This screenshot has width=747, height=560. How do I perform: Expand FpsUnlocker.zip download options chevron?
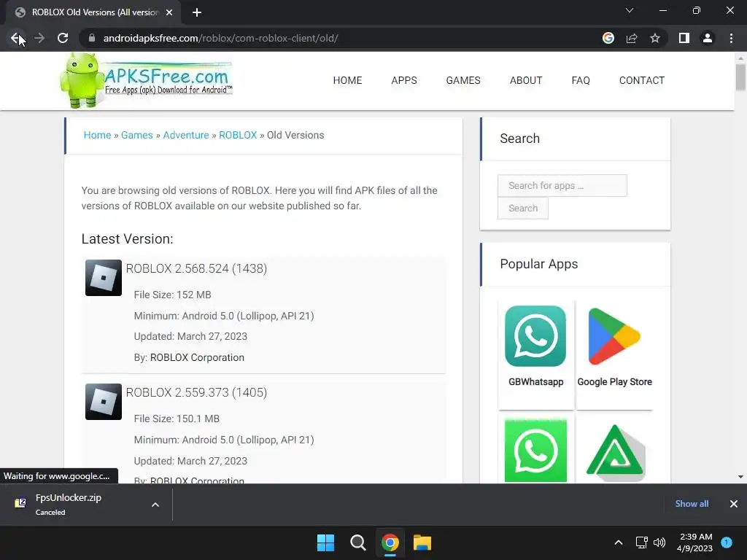[155, 505]
